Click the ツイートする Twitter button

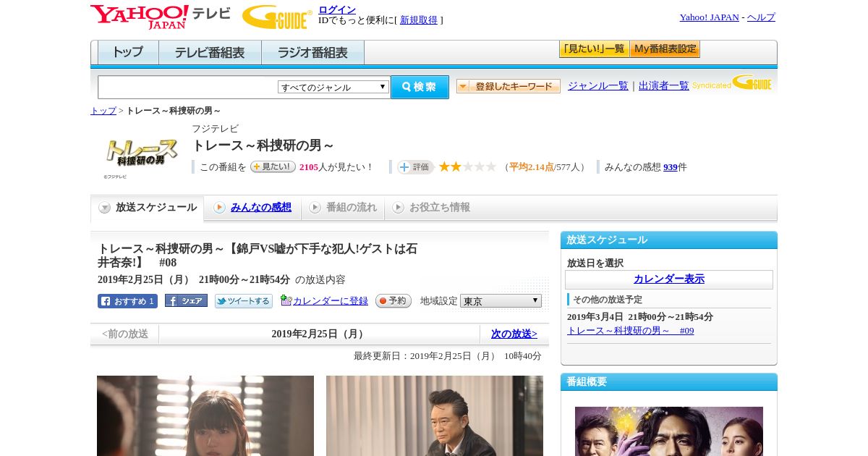(244, 301)
